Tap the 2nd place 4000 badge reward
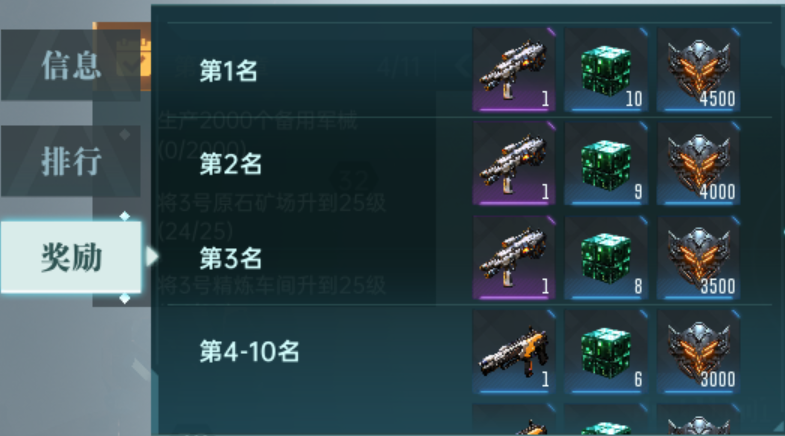 pyautogui.click(x=699, y=164)
